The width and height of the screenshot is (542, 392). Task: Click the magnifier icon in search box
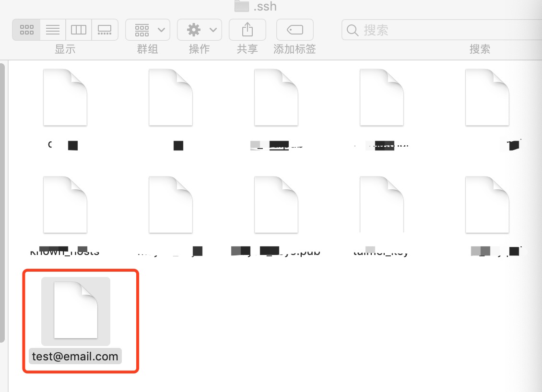pos(352,31)
